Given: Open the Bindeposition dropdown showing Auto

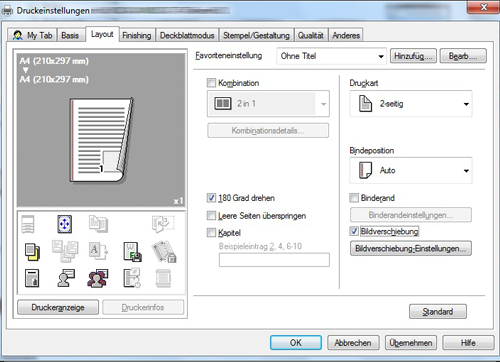Looking at the screenshot, I should click(411, 170).
